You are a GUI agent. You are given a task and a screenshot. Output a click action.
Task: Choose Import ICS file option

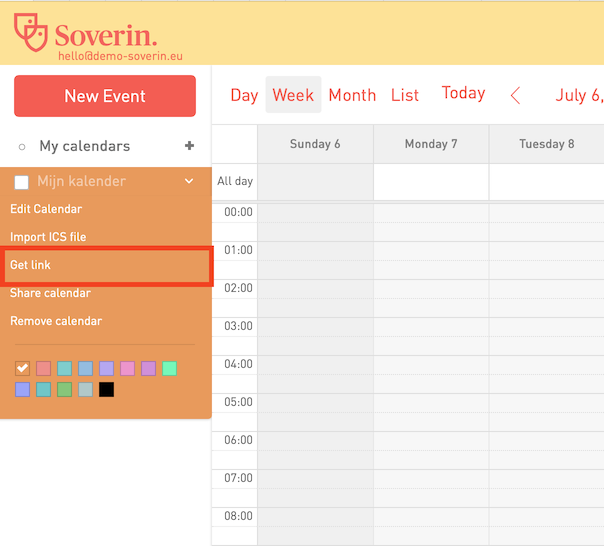click(x=48, y=237)
